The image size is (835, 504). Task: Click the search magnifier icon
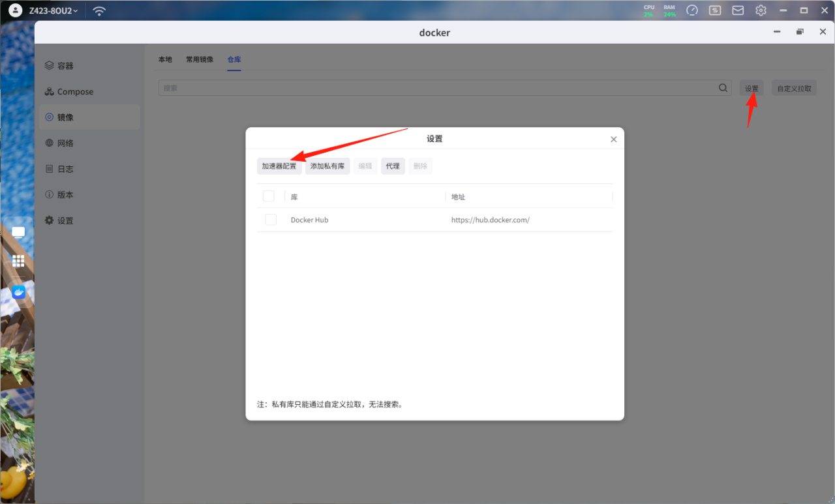(x=723, y=88)
